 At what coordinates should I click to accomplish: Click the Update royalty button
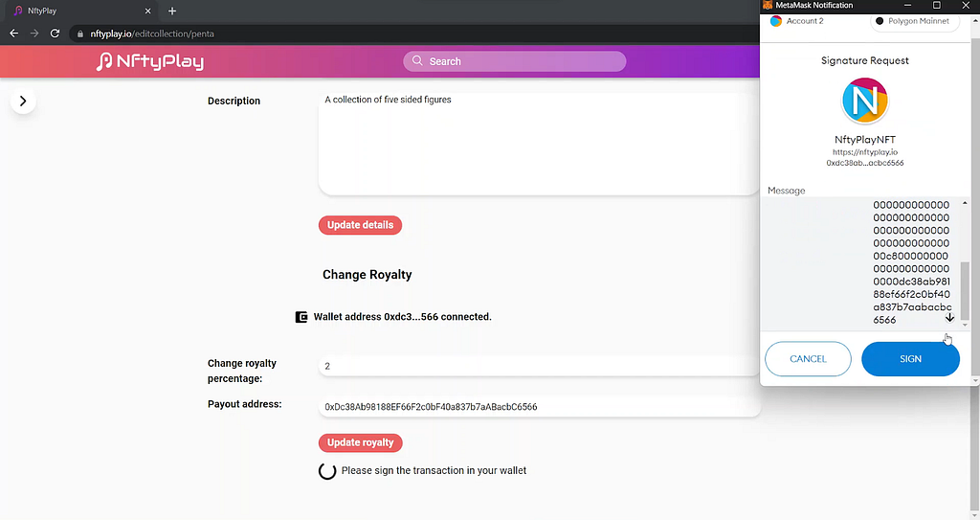click(x=361, y=442)
